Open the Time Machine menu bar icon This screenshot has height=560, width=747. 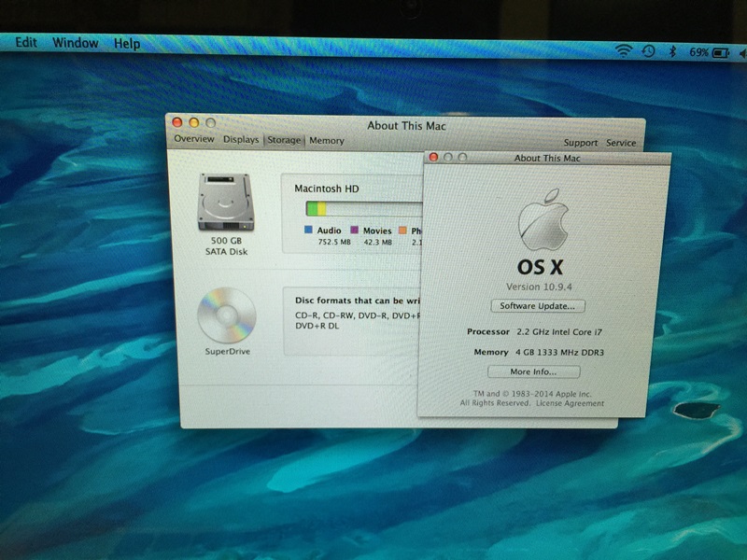coord(648,51)
